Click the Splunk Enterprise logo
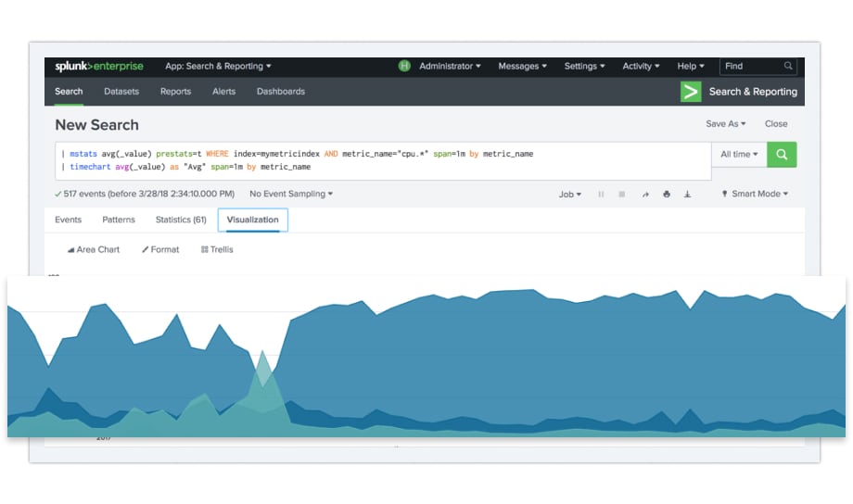This screenshot has height=504, width=853. point(98,67)
